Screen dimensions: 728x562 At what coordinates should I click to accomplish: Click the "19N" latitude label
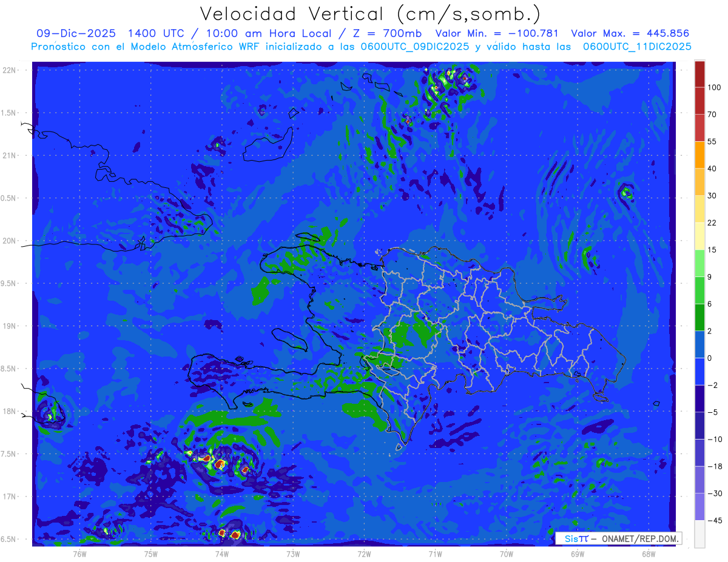tap(10, 326)
